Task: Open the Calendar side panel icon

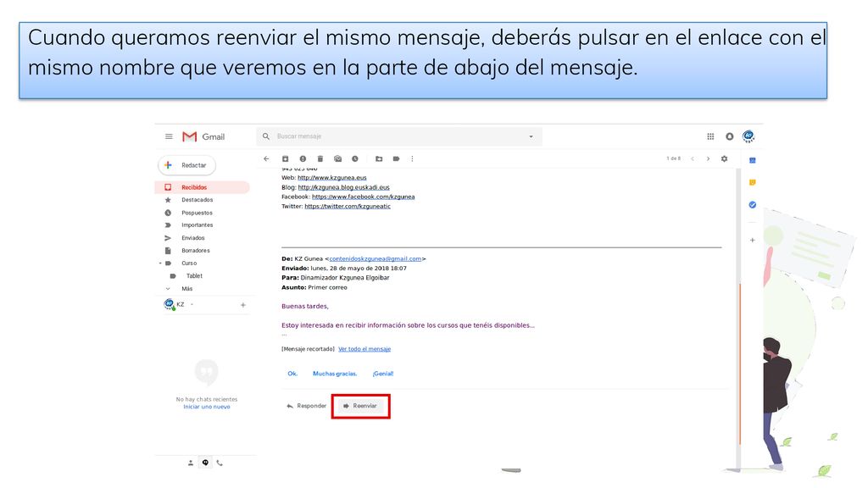Action: [x=753, y=160]
